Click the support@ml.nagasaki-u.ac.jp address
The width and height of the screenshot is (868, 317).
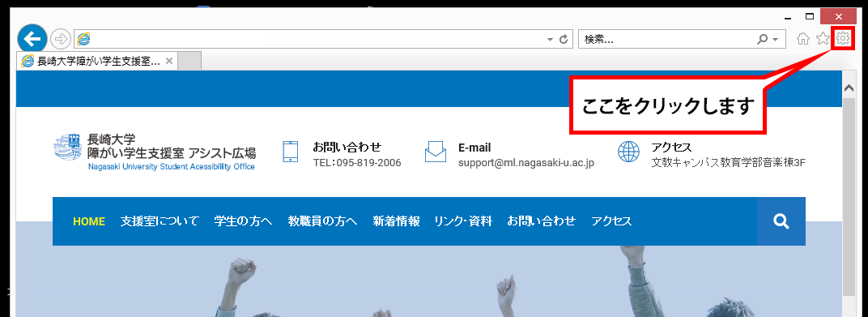point(526,163)
